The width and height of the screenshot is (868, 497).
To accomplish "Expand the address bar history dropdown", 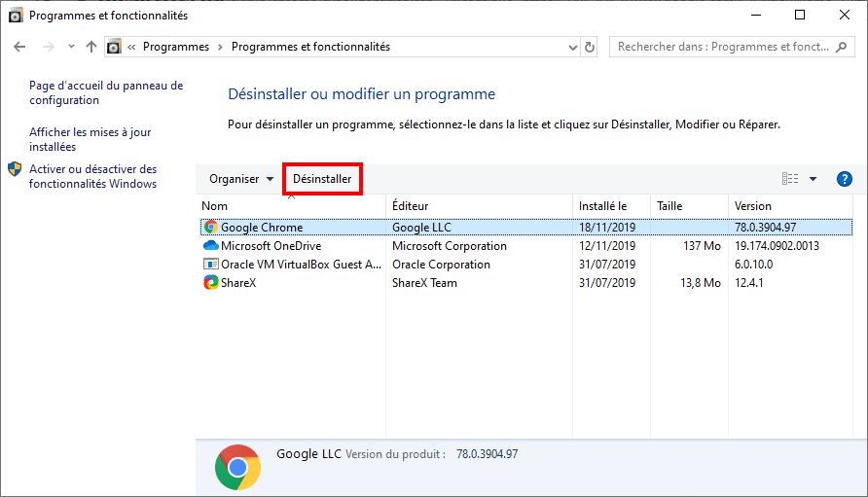I will tap(573, 48).
